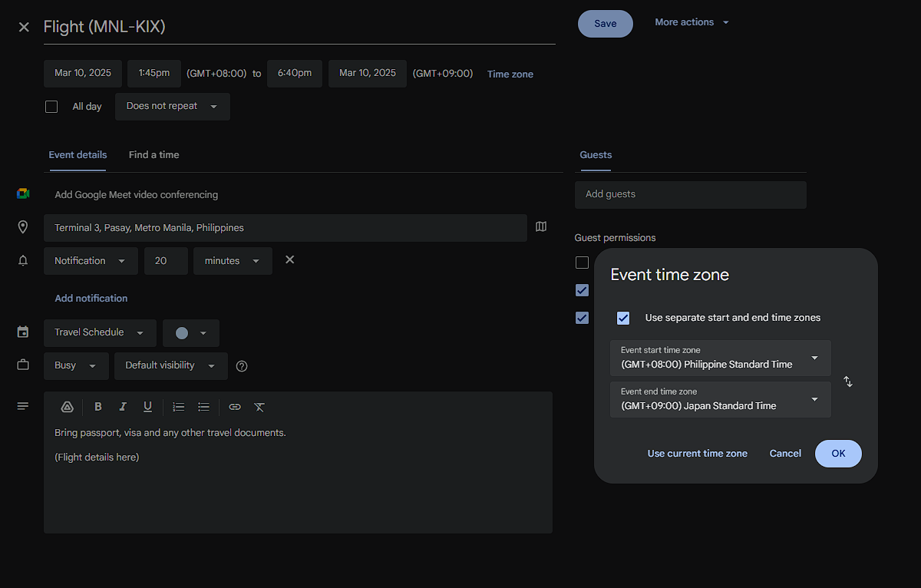Open map preview for the location
The width and height of the screenshot is (921, 588).
541,227
